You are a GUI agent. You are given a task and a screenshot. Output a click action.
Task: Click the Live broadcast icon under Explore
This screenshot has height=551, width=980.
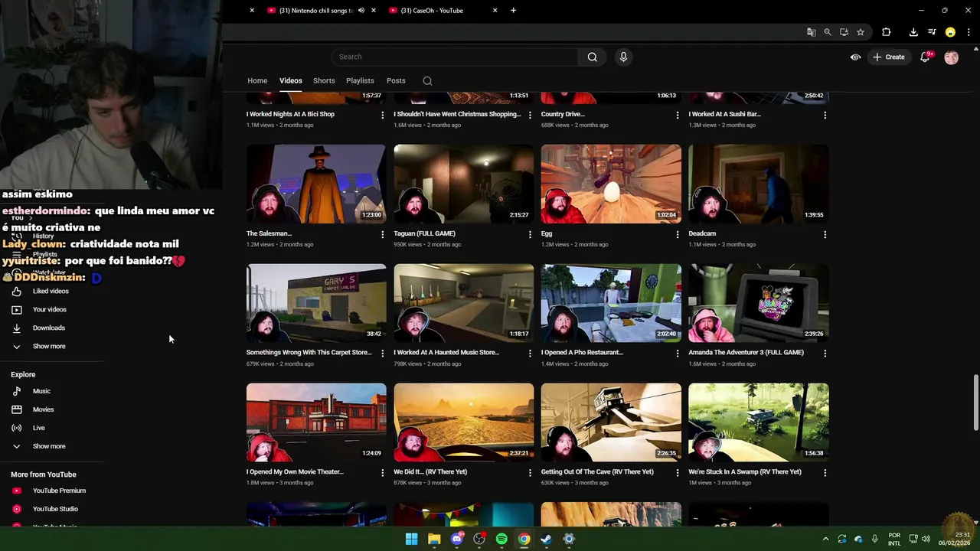(x=16, y=429)
